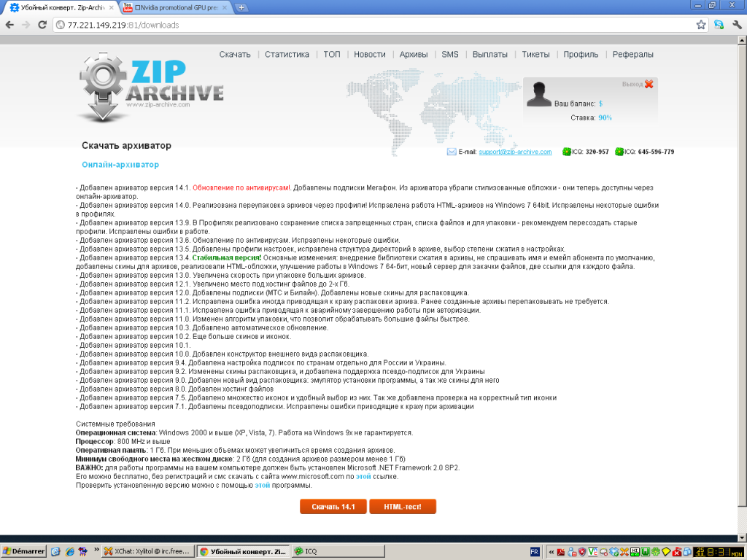Viewport: 747px width, 560px height.
Task: Click the Dropbox tray icon
Action: [614, 552]
